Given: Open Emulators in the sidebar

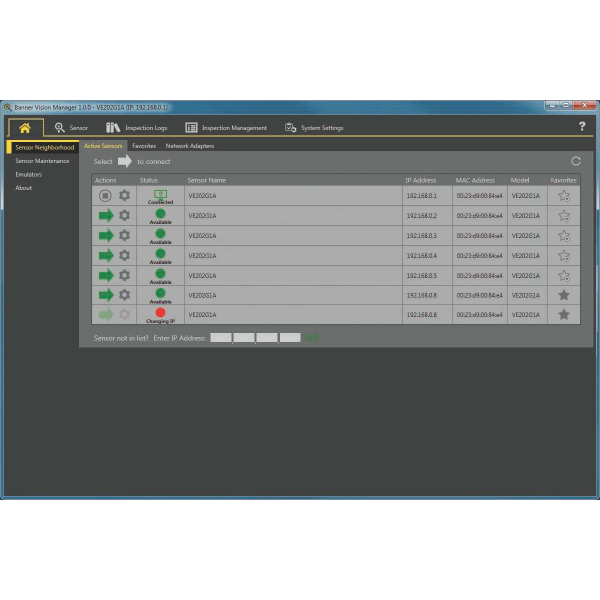Looking at the screenshot, I should [x=29, y=174].
